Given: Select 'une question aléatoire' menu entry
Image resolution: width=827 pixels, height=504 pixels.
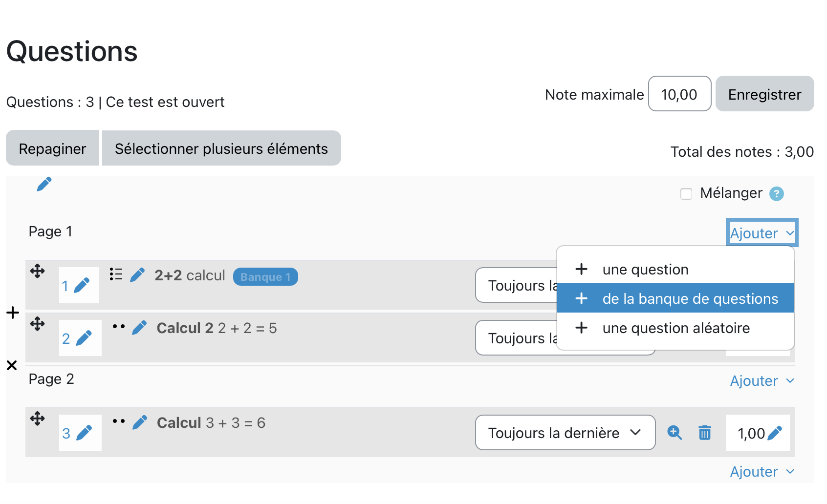Looking at the screenshot, I should point(675,328).
